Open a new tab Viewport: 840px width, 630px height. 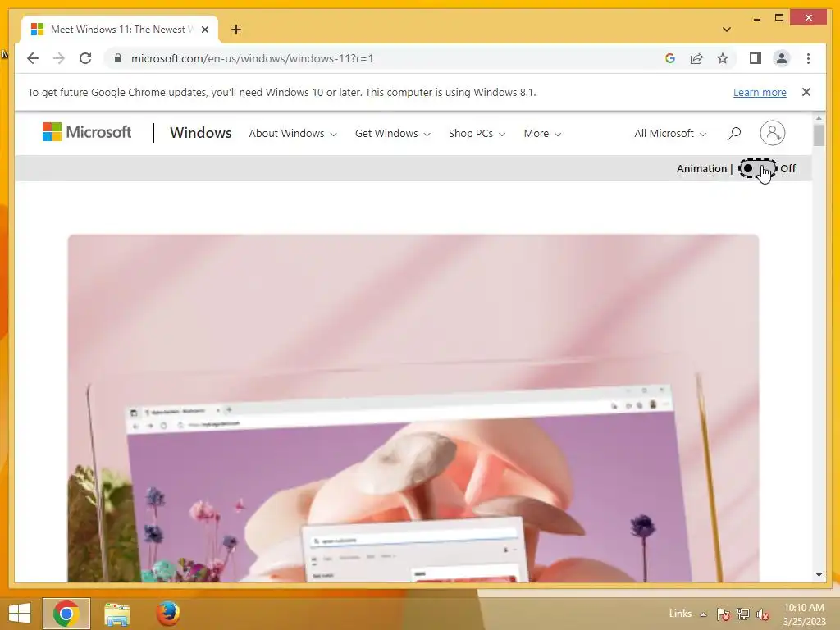point(236,30)
